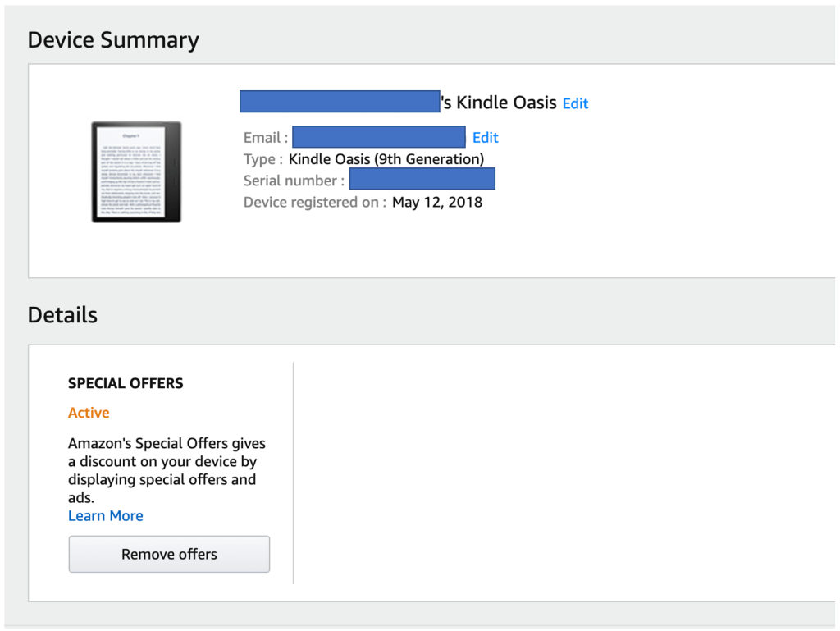This screenshot has width=840, height=631.
Task: Select the Kindle Oasis (9th Generation) type text
Action: pos(386,159)
